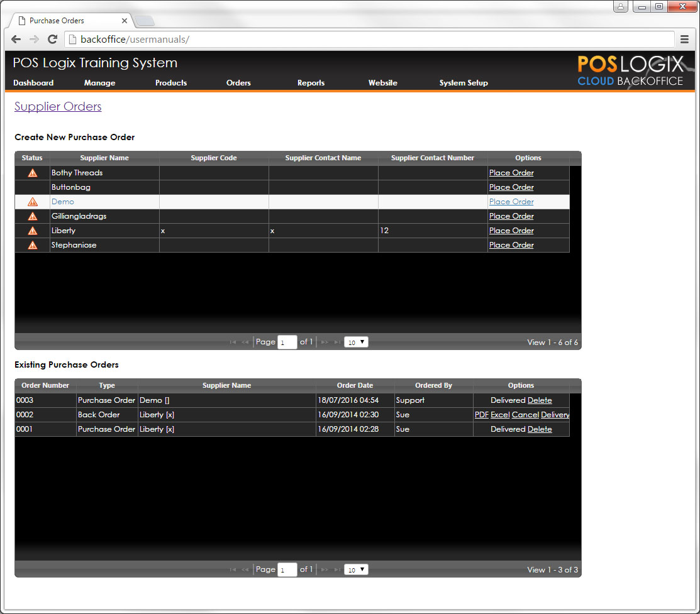700x614 pixels.
Task: Click first-page arrow in existing orders pager
Action: [233, 570]
